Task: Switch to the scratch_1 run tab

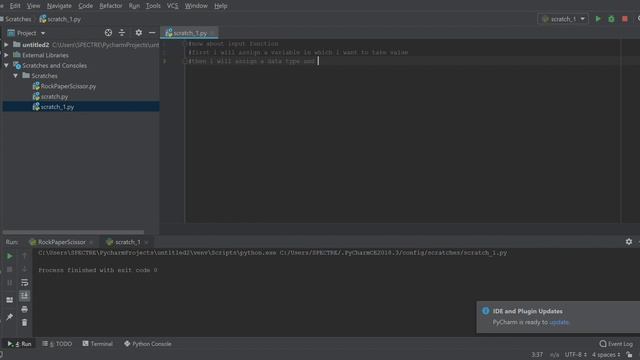Action: (x=124, y=242)
